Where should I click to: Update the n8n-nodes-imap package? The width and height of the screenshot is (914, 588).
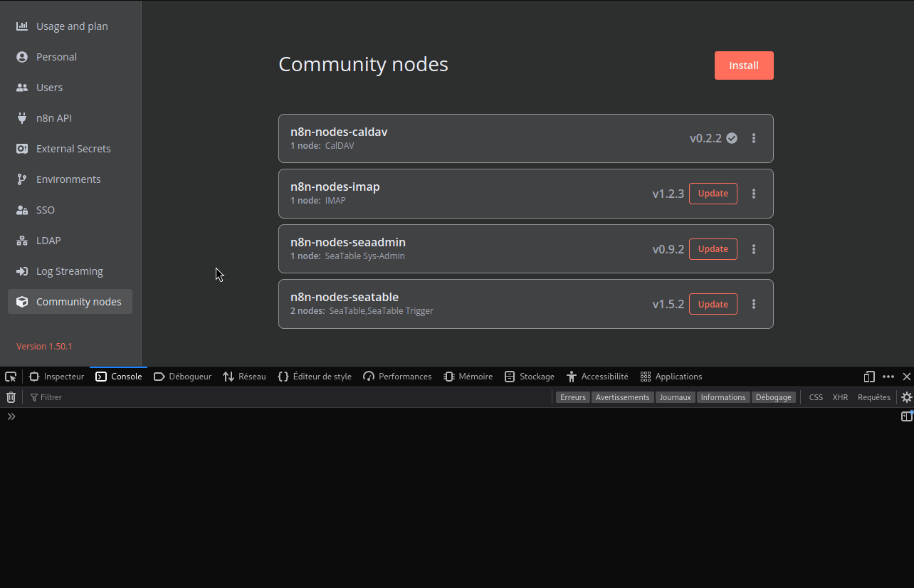click(713, 194)
